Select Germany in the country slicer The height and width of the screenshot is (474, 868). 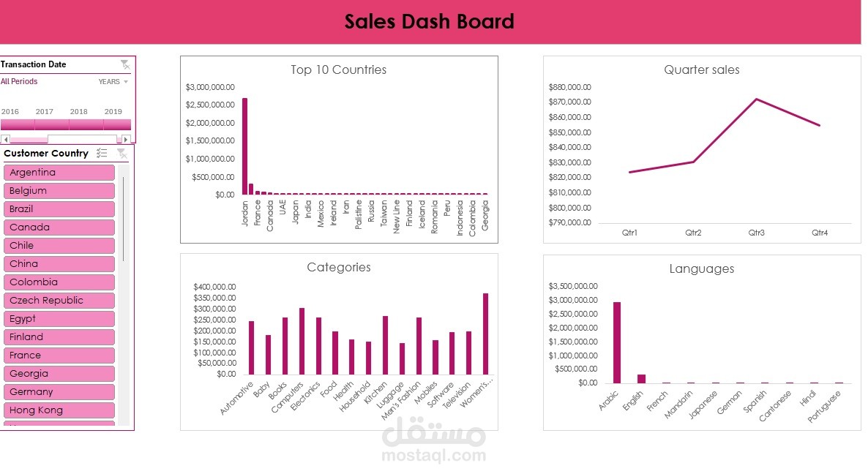59,391
